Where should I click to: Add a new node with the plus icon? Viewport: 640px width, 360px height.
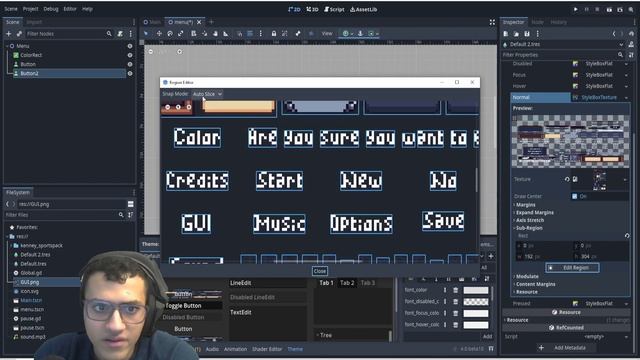tap(8, 34)
